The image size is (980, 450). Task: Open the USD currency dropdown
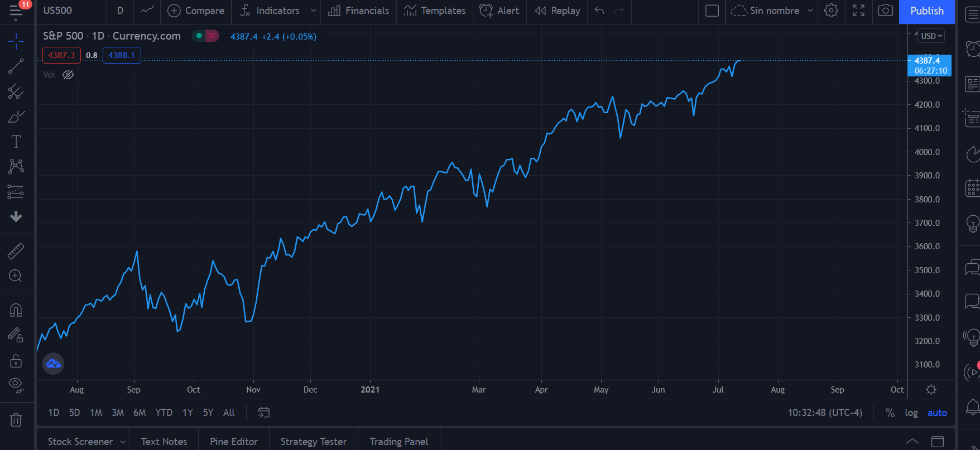tap(931, 36)
